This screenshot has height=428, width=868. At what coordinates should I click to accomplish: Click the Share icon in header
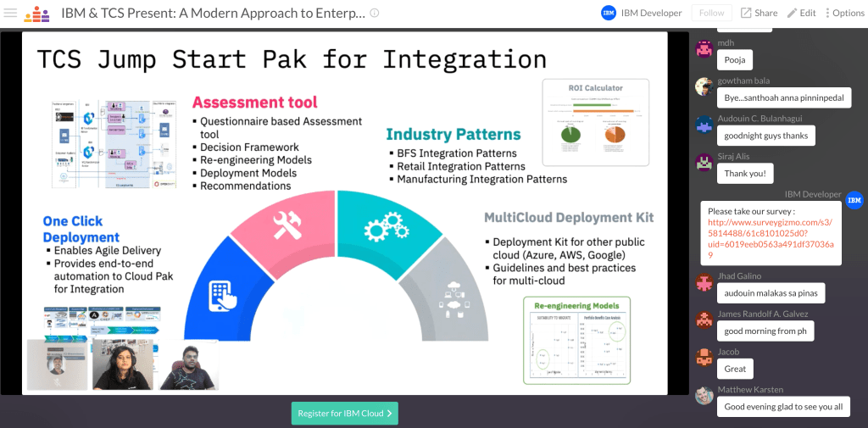[x=746, y=13]
